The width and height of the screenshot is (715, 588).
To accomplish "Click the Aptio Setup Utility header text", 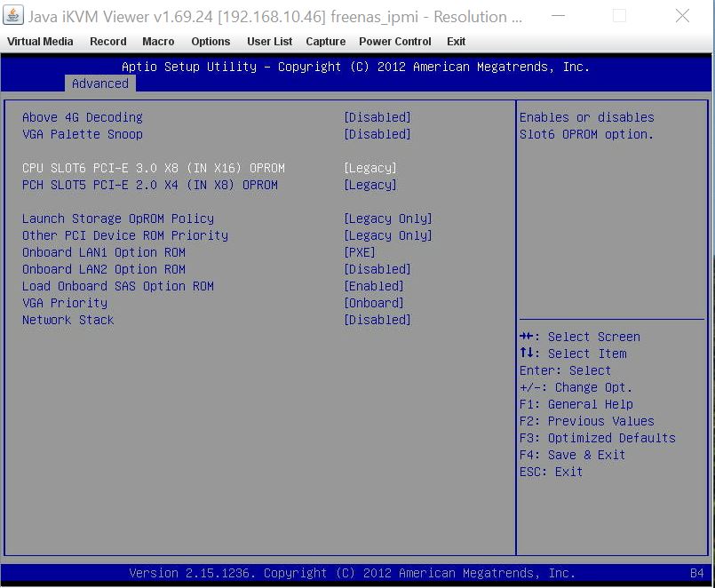I will pyautogui.click(x=355, y=67).
